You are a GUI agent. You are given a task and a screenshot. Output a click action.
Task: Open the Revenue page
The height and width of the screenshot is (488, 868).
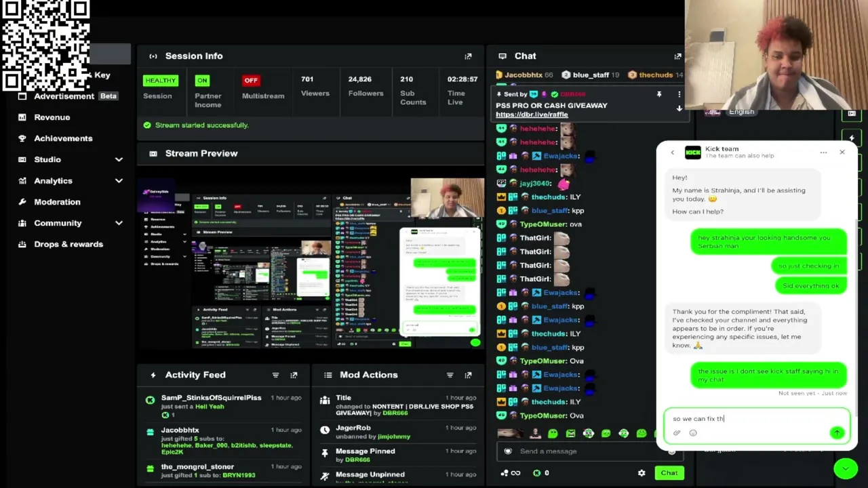(x=52, y=117)
